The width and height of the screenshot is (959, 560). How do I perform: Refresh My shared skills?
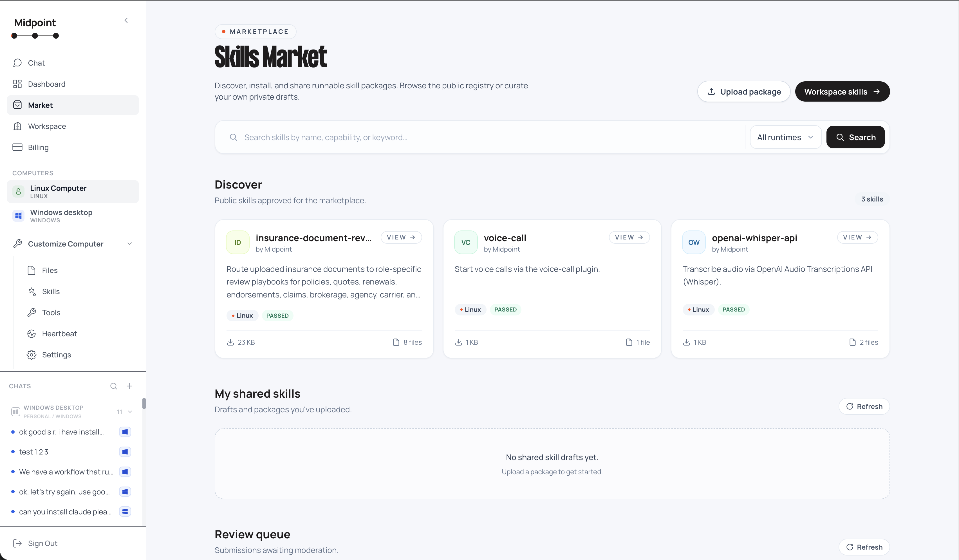tap(864, 406)
